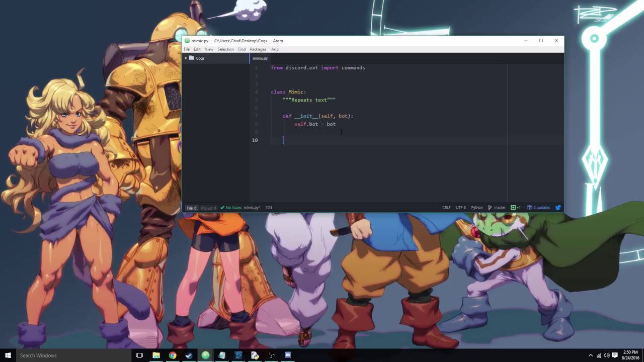Click the Repeats text docstring line
The image size is (644, 362).
coord(309,100)
